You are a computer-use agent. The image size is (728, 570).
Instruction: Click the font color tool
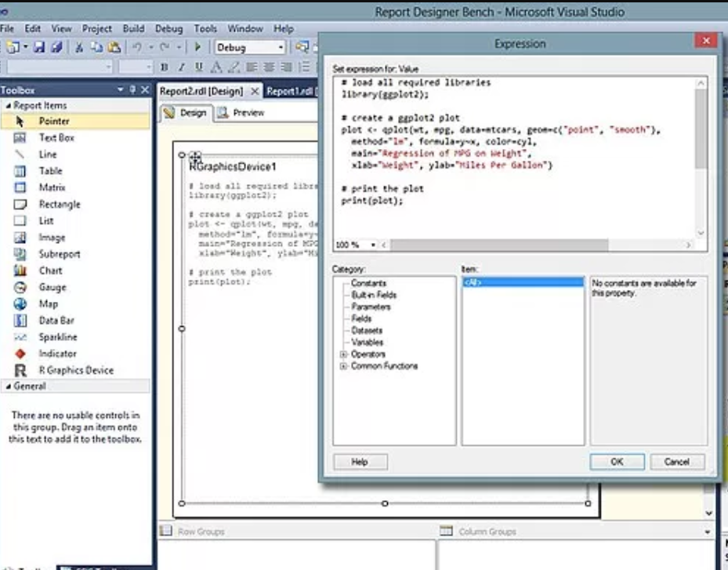pos(216,67)
